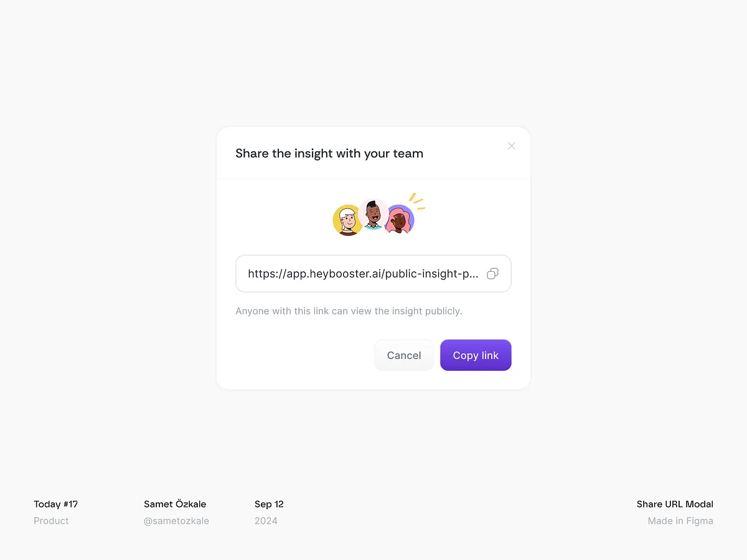Click the 'Anyone with this link' helper text
The image size is (747, 560).
pyautogui.click(x=349, y=311)
